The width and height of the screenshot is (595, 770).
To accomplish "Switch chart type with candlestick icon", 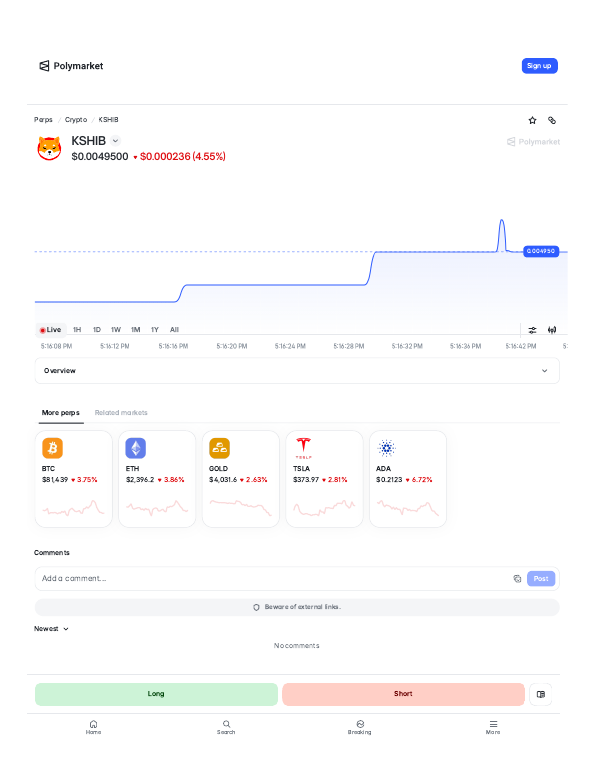I will point(552,330).
